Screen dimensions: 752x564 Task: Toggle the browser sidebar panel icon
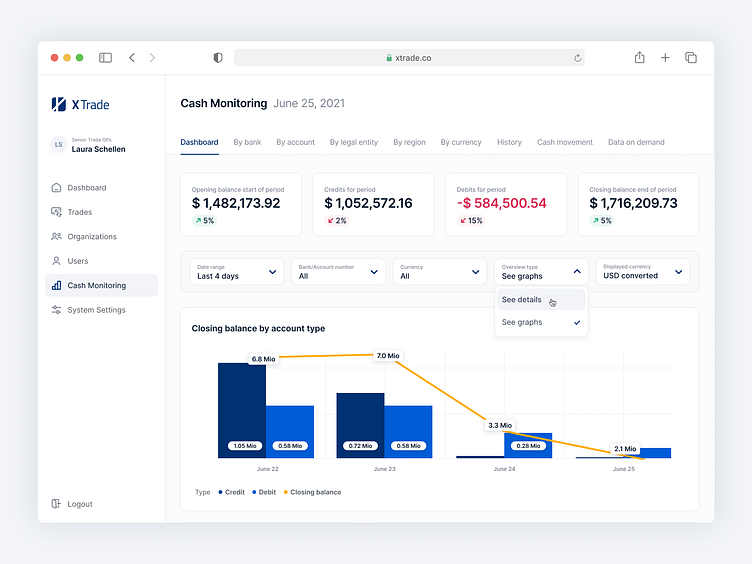pyautogui.click(x=105, y=58)
